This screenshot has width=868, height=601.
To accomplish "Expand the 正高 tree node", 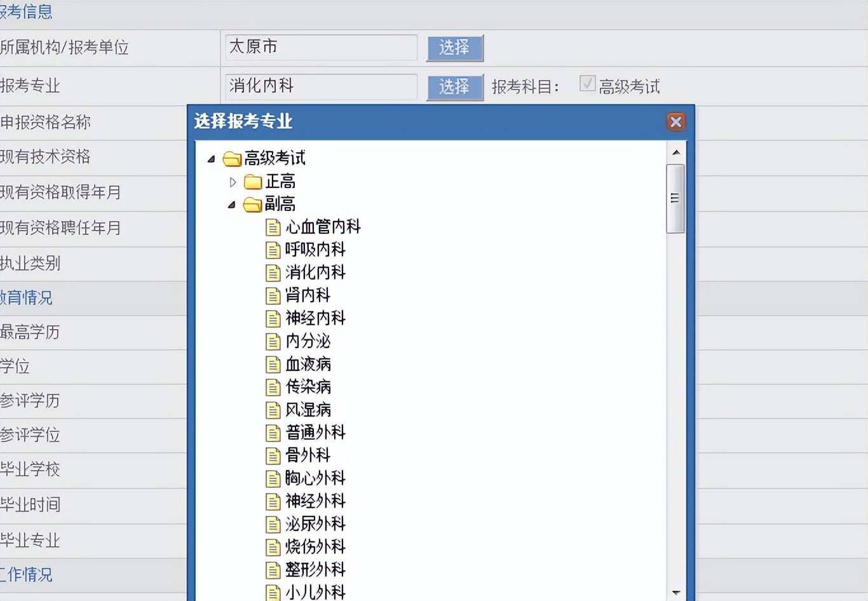I will tap(233, 181).
